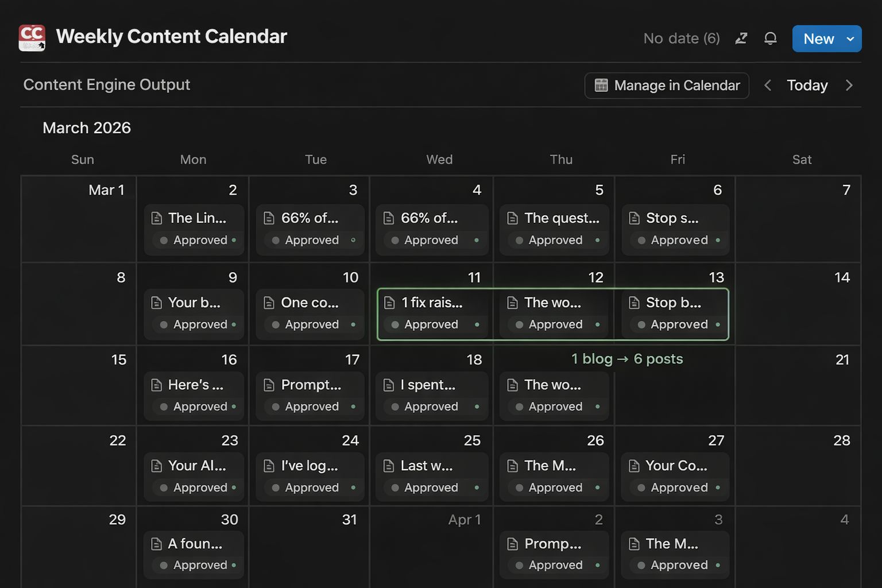The height and width of the screenshot is (588, 882).
Task: Click the expand arrows icon in header
Action: click(x=741, y=38)
